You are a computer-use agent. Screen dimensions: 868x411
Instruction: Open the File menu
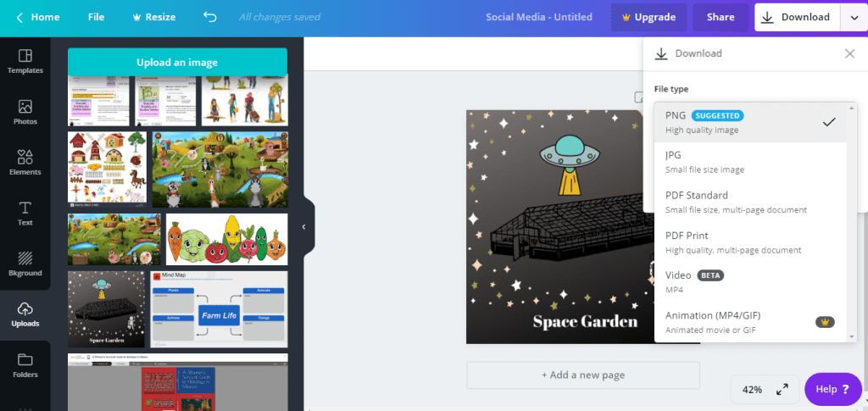pos(96,17)
